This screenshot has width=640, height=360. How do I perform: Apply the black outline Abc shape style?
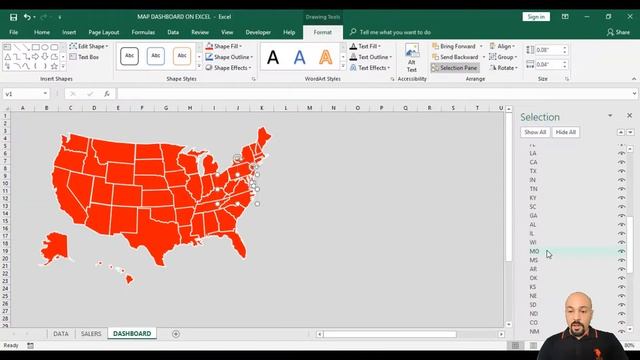(x=129, y=56)
